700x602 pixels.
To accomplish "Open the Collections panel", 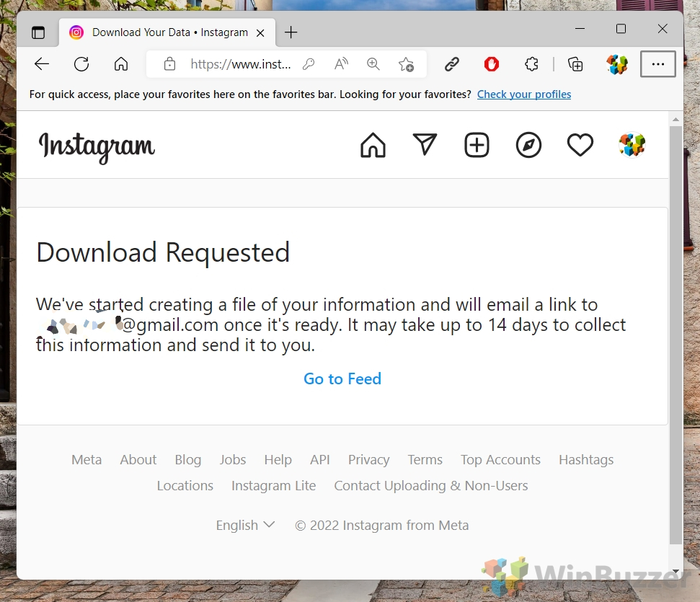I will pos(575,64).
